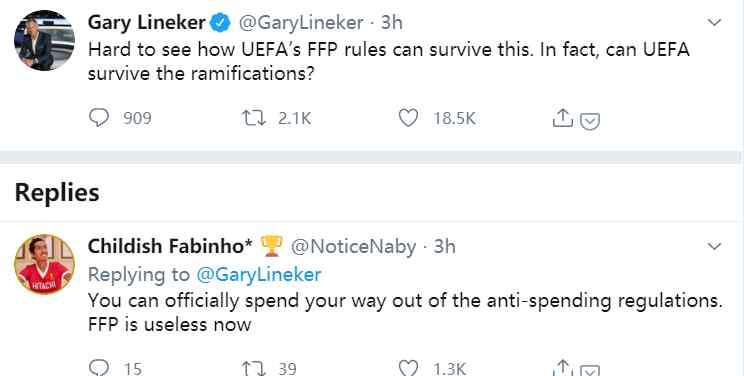This screenshot has height=376, width=744.
Task: Open Gary Lineker's profile picture
Action: (x=44, y=40)
